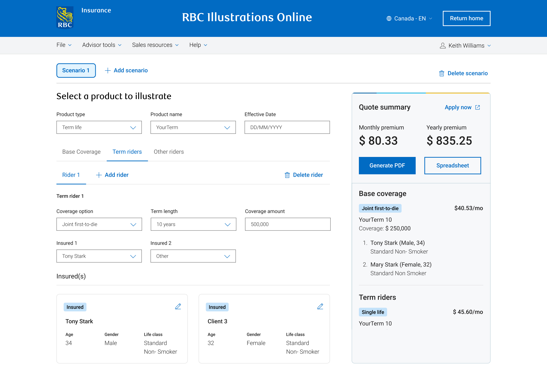This screenshot has height=392, width=547.
Task: Edit Client 3 insured card pencil icon
Action: coord(320,306)
